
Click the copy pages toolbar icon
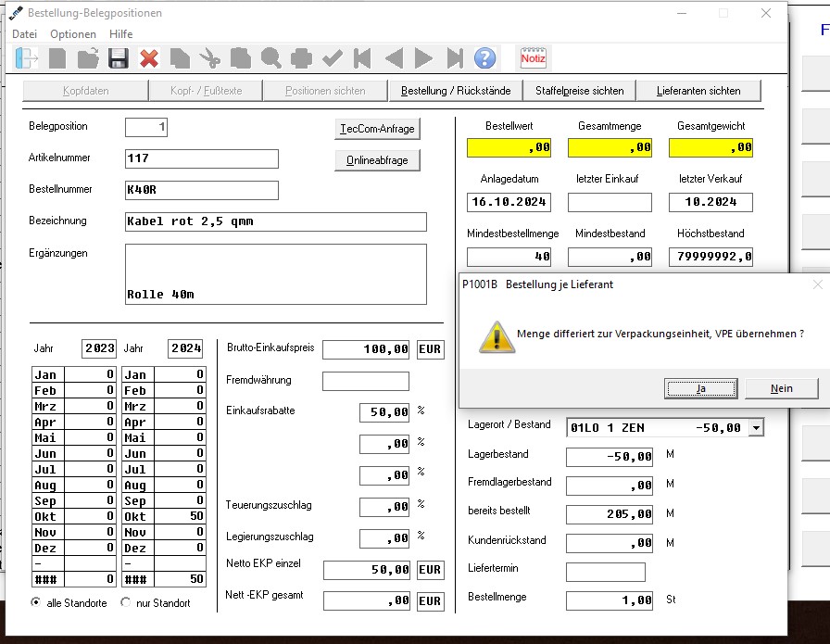click(180, 58)
